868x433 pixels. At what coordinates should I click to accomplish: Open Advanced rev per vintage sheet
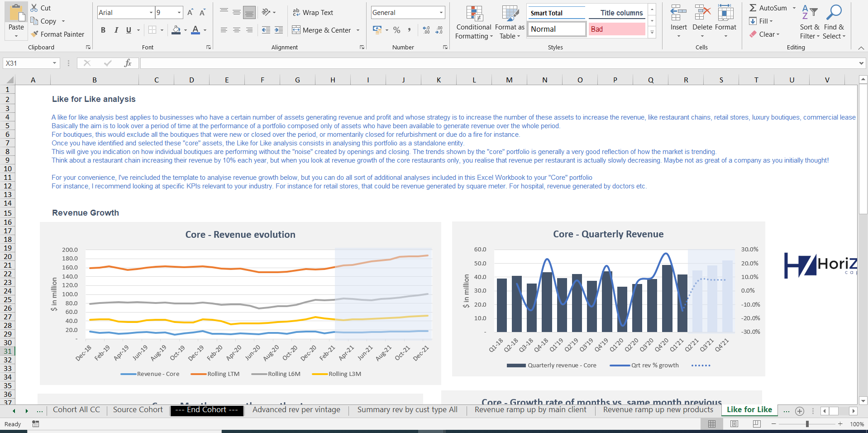[296, 409]
